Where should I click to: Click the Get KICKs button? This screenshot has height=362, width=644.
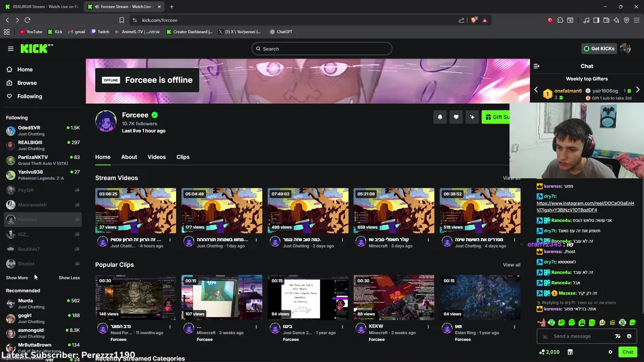[599, 49]
